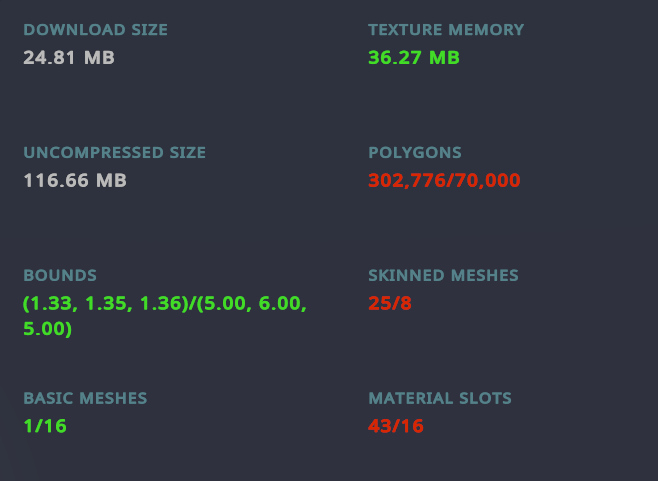Select the green bounds dimensions first line
This screenshot has width=658, height=481.
pos(165,303)
